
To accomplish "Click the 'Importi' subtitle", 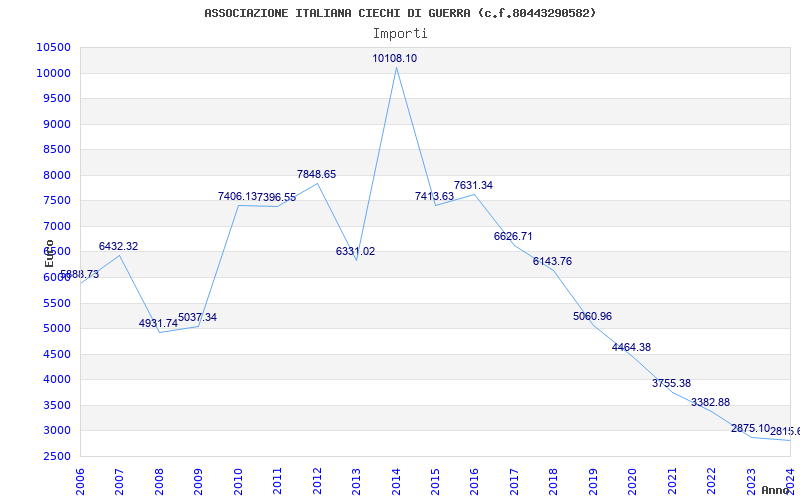I will click(x=400, y=34).
